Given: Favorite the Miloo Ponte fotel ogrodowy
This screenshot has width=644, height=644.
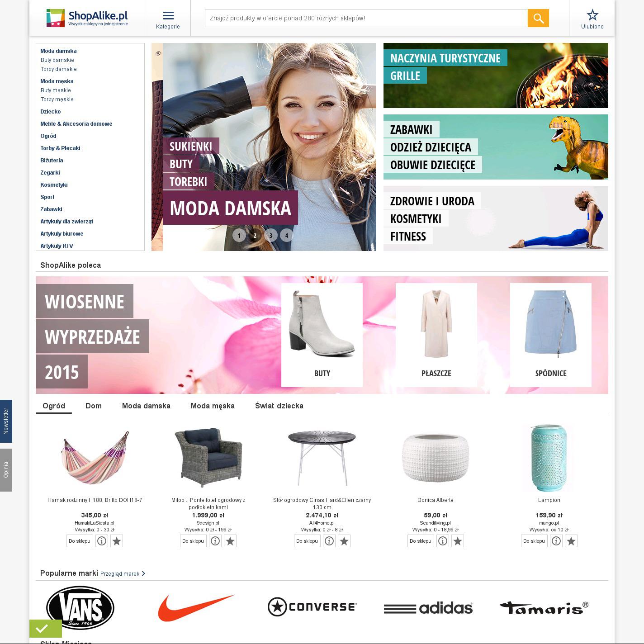Looking at the screenshot, I should tap(230, 541).
